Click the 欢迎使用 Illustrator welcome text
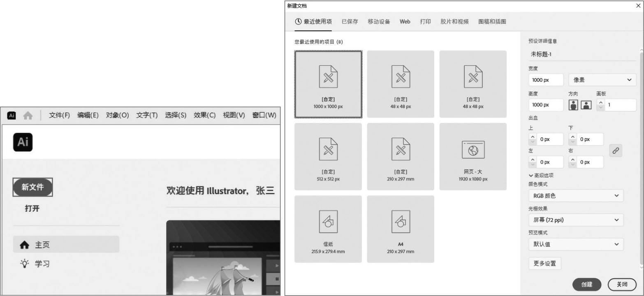 220,191
